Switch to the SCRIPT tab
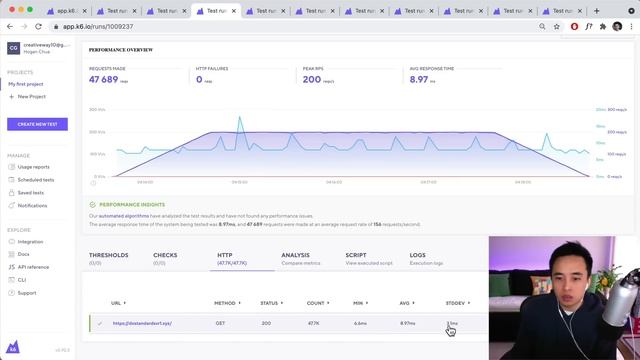640x360 pixels. [369, 258]
